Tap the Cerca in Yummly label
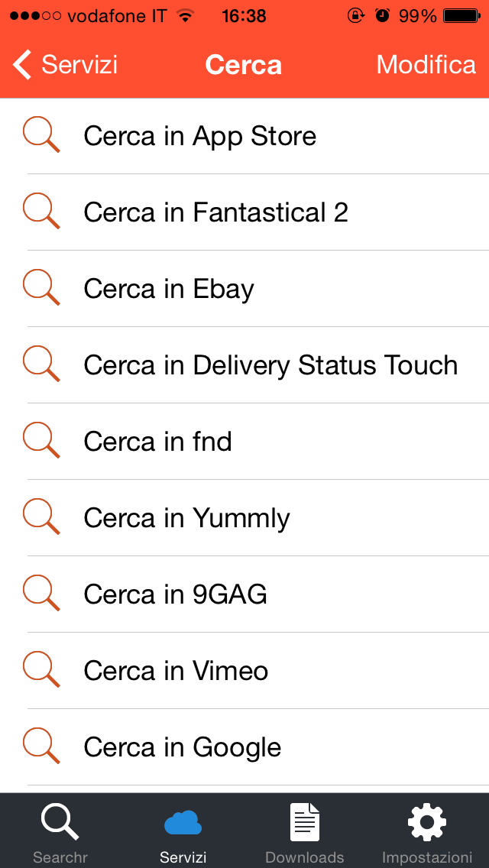The height and width of the screenshot is (868, 489). click(186, 518)
